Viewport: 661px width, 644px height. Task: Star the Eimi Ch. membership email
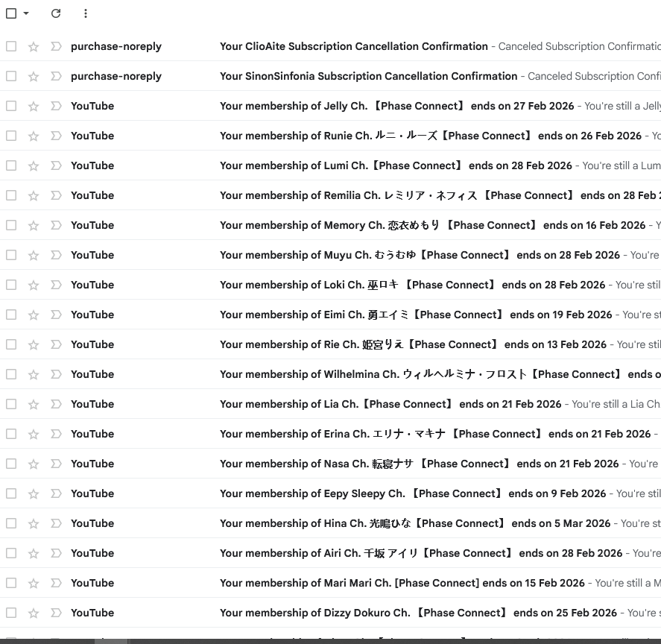pos(34,315)
